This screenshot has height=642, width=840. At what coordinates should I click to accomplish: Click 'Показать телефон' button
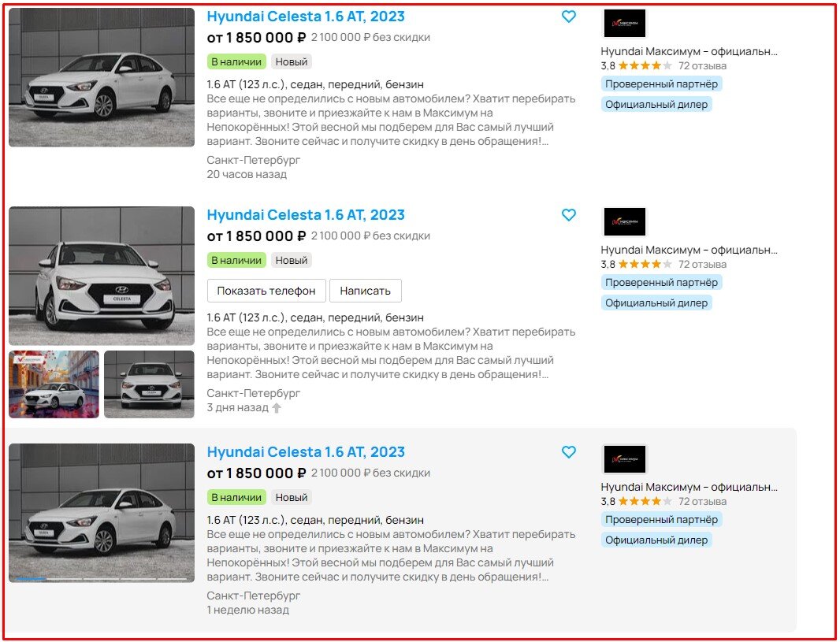pos(266,291)
